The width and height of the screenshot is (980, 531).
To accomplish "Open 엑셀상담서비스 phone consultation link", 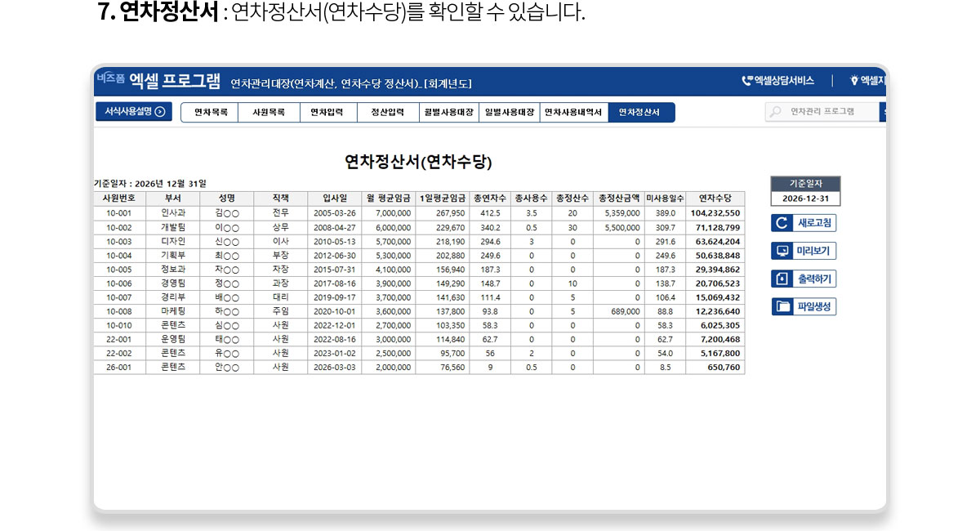I will (x=777, y=81).
